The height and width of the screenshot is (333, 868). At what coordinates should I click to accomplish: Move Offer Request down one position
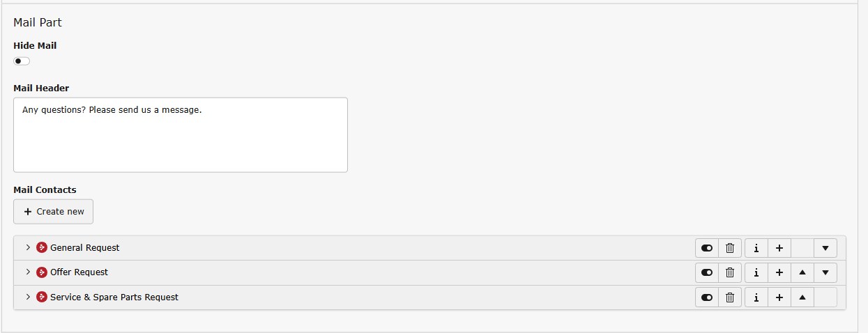pos(825,272)
